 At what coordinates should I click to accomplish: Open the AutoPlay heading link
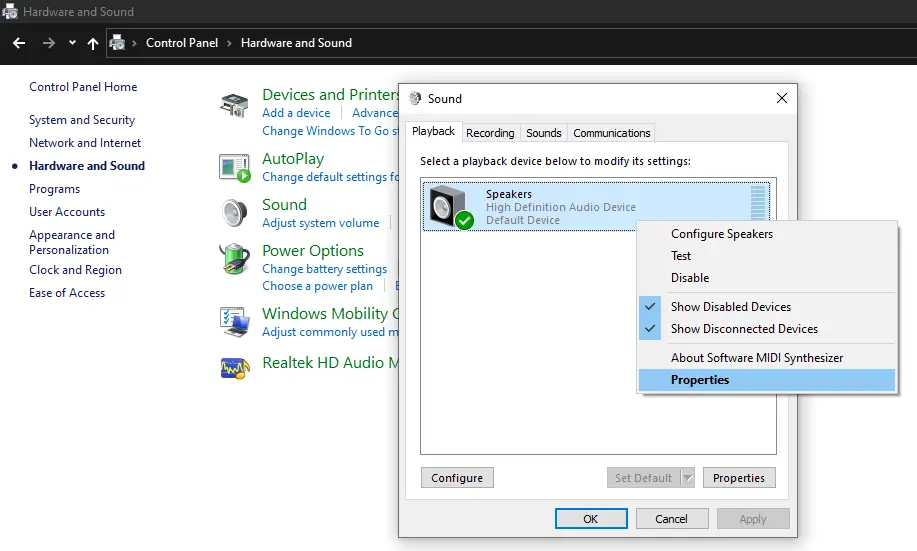(x=293, y=159)
